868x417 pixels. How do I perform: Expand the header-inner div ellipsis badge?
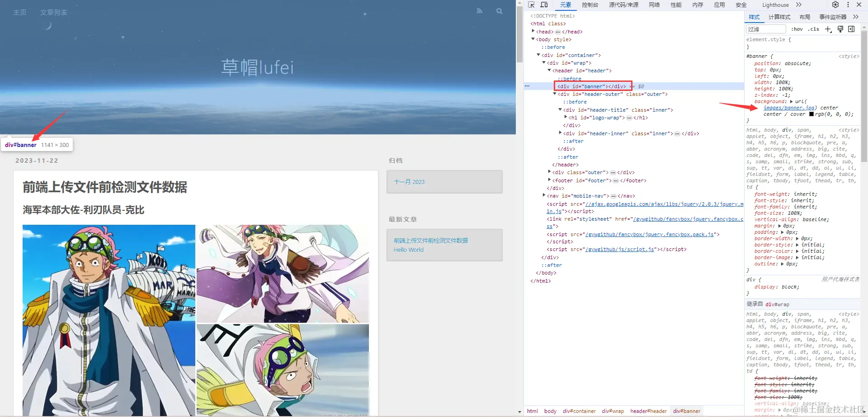coord(677,133)
